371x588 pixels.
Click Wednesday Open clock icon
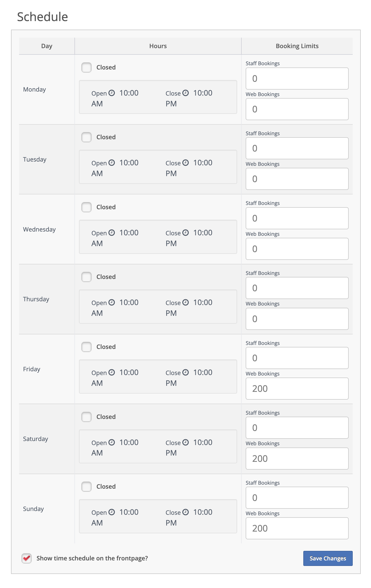click(x=112, y=233)
